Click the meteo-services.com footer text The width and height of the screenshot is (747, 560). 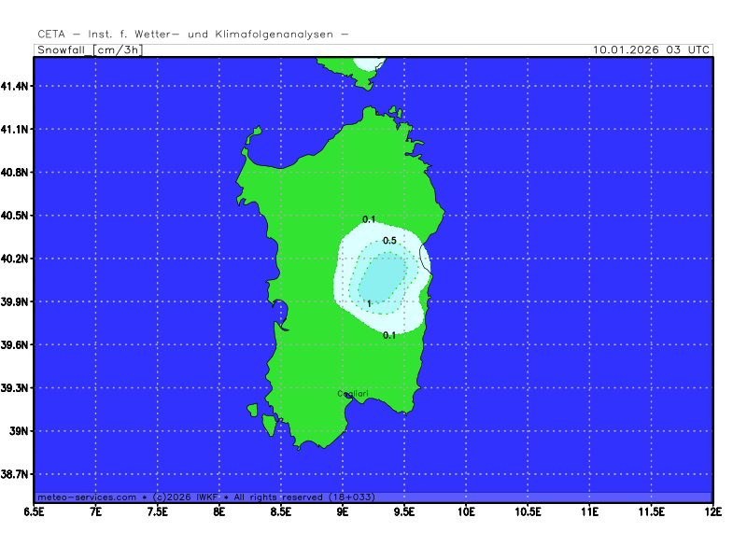click(86, 497)
